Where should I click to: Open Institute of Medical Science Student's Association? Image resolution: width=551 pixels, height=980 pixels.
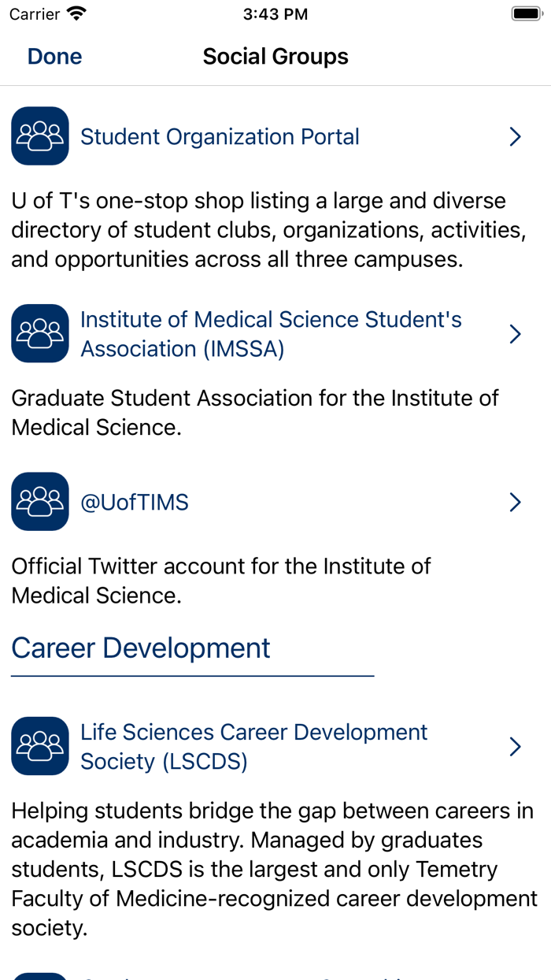click(271, 334)
